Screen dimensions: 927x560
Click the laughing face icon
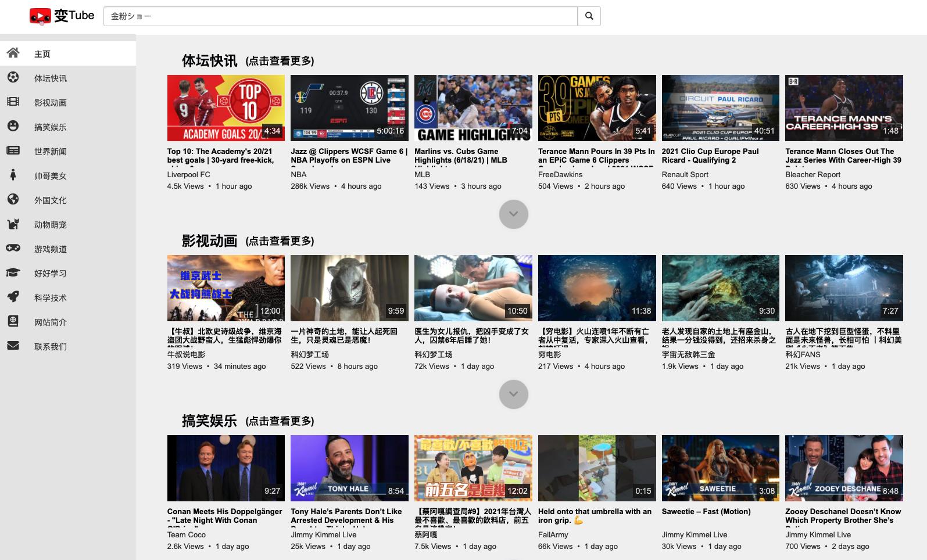pos(13,126)
